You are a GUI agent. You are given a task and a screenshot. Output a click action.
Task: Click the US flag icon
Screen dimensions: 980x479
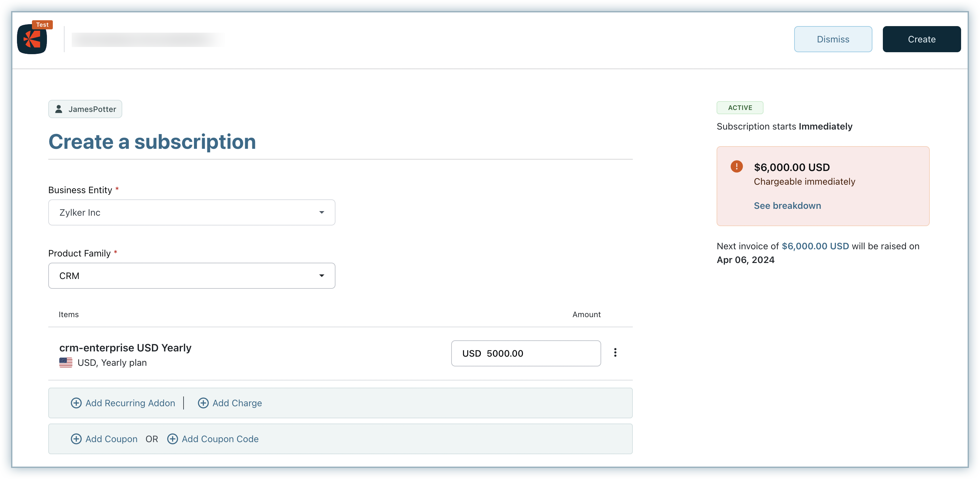pyautogui.click(x=66, y=363)
